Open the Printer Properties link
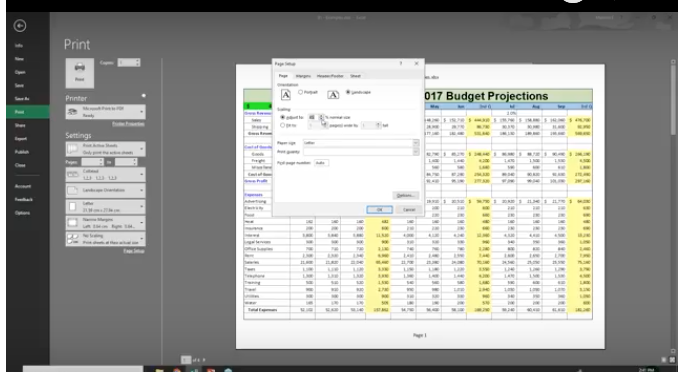Image resolution: width=680 pixels, height=372 pixels. [128, 124]
